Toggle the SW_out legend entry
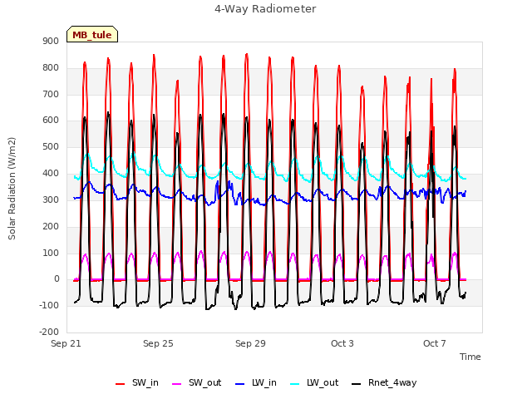Screen dimensions: 532x399 coord(197,382)
